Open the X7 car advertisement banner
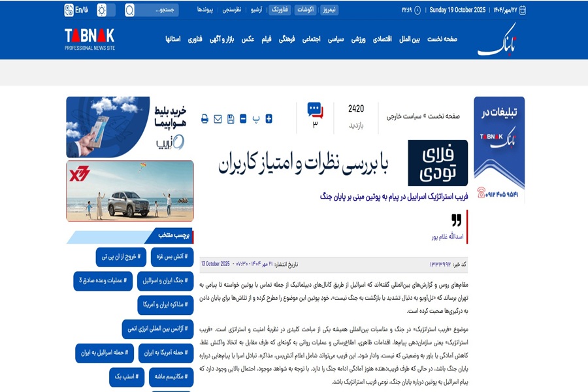588x392 pixels. 130,190
